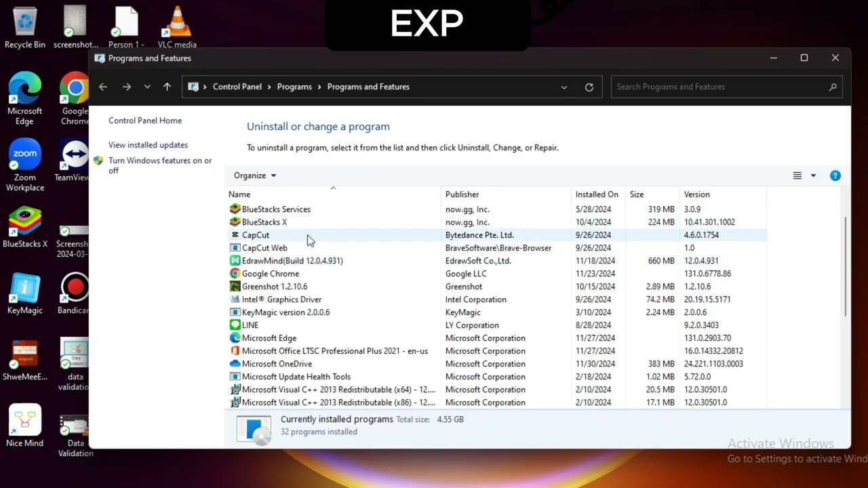Image resolution: width=868 pixels, height=488 pixels.
Task: Sort list by Name column header
Action: (333, 195)
